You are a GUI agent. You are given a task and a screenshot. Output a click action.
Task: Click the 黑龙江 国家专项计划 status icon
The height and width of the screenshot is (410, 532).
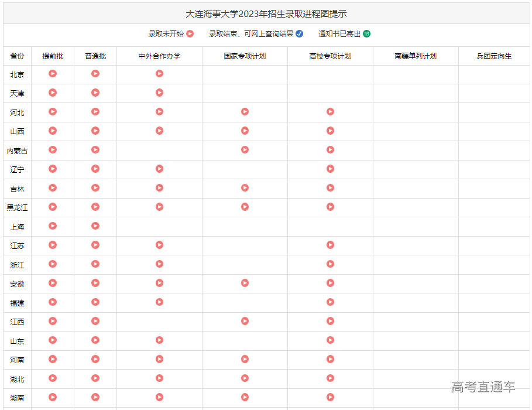(x=245, y=207)
